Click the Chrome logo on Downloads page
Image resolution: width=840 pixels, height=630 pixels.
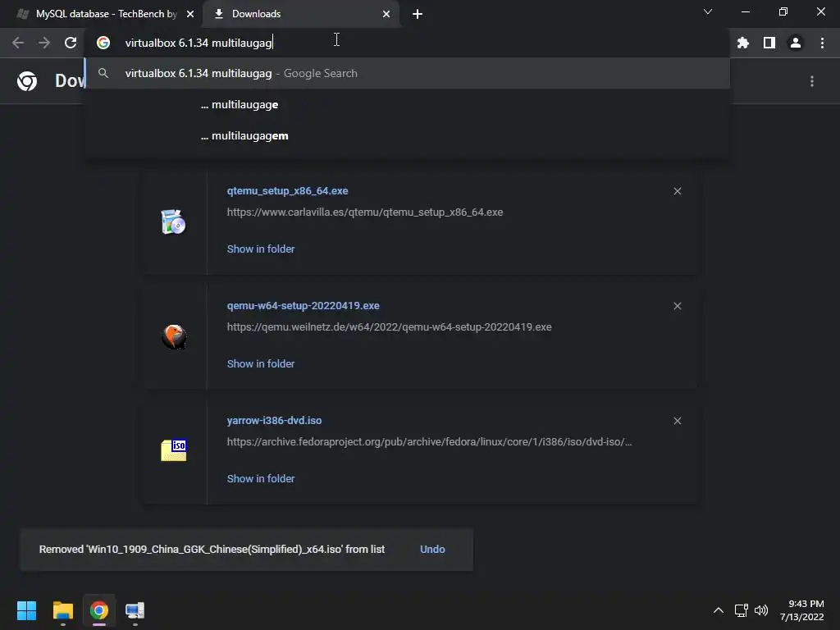(x=27, y=81)
